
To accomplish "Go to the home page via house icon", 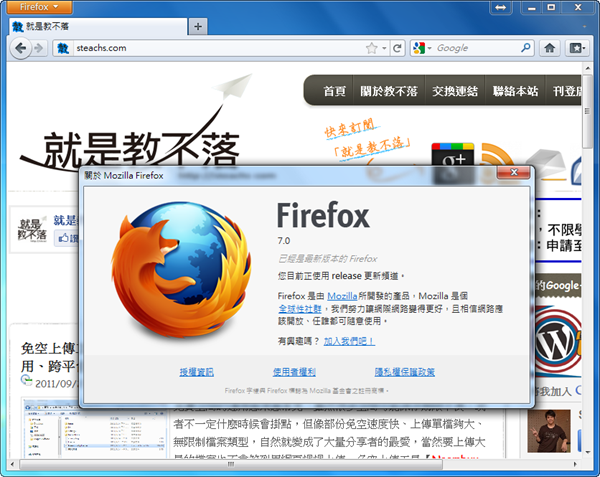I will (x=549, y=48).
